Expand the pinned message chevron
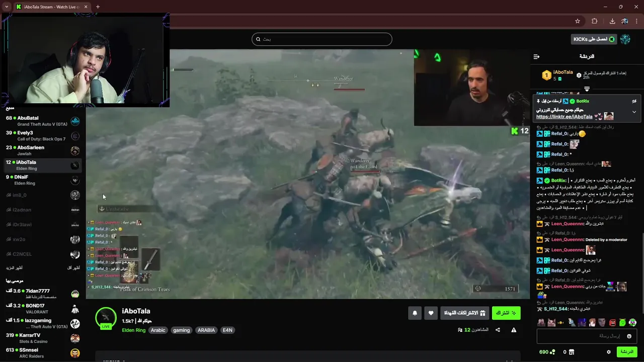 coord(634,112)
